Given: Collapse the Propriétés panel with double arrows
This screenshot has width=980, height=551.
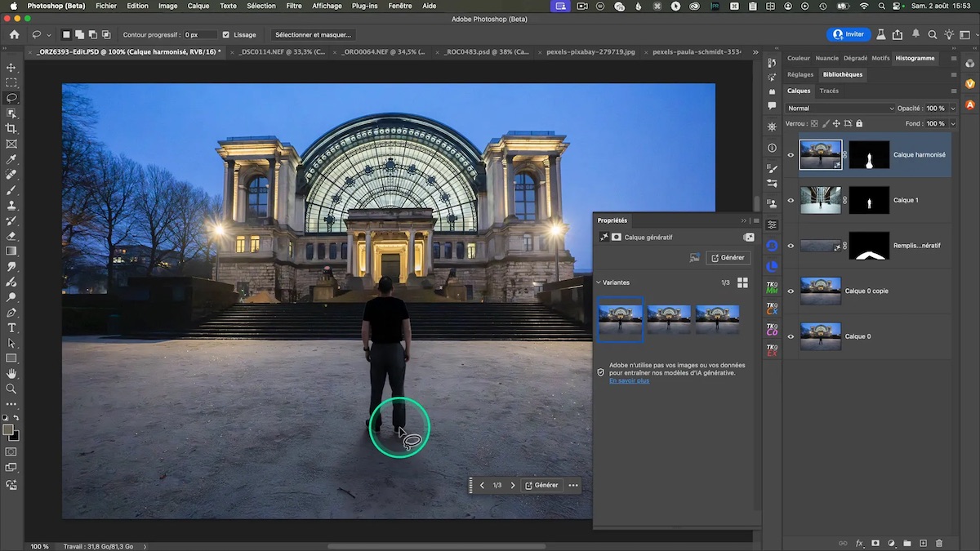Looking at the screenshot, I should point(744,220).
